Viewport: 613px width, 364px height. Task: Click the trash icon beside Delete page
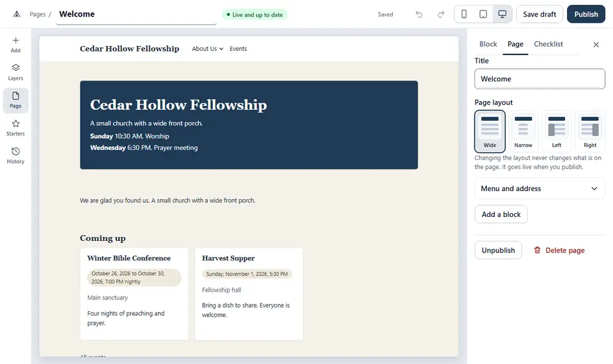538,250
